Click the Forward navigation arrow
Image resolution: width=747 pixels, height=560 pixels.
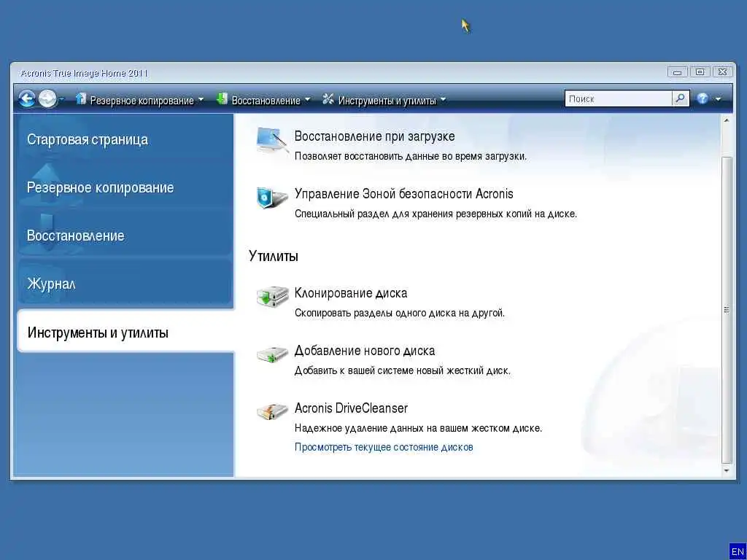point(47,99)
